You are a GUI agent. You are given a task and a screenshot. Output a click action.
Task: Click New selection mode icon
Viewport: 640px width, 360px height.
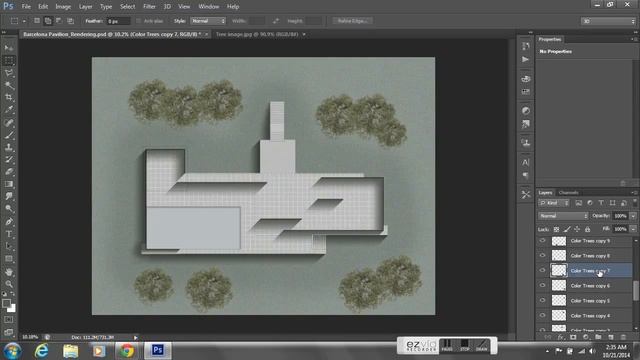37,21
